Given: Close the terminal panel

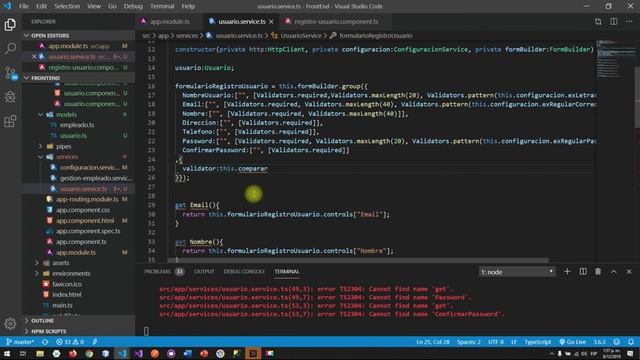Looking at the screenshot, I should [x=629, y=271].
